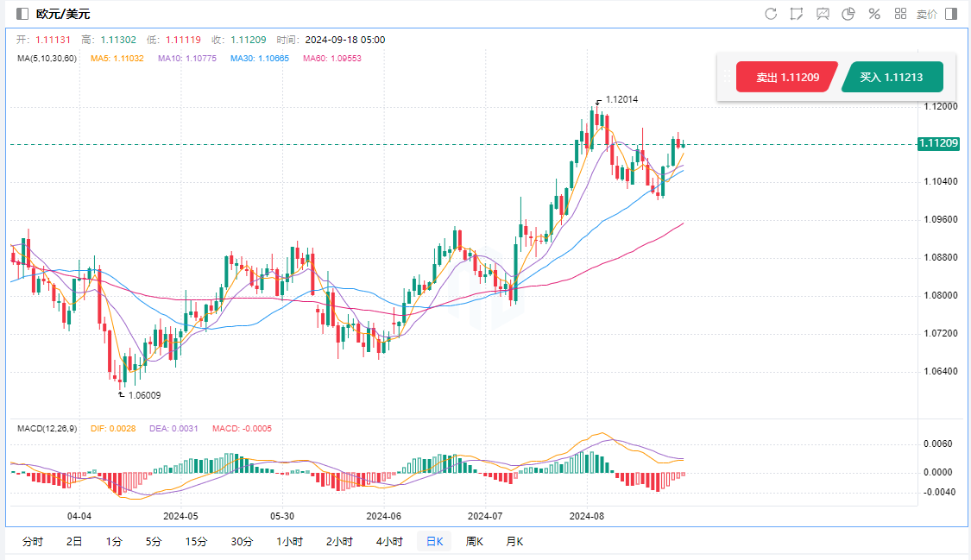971x560 pixels.
Task: Click the red 卖出 1.11209 button
Action: click(x=786, y=78)
